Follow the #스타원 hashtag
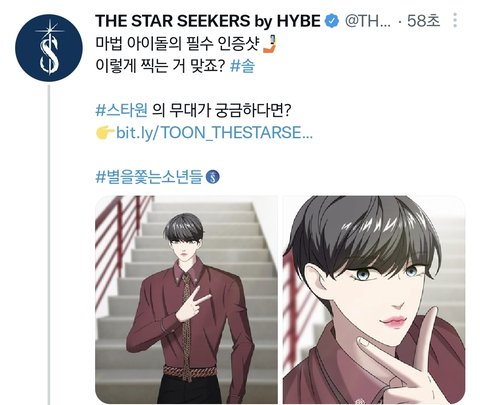The width and height of the screenshot is (480, 405). click(x=121, y=110)
